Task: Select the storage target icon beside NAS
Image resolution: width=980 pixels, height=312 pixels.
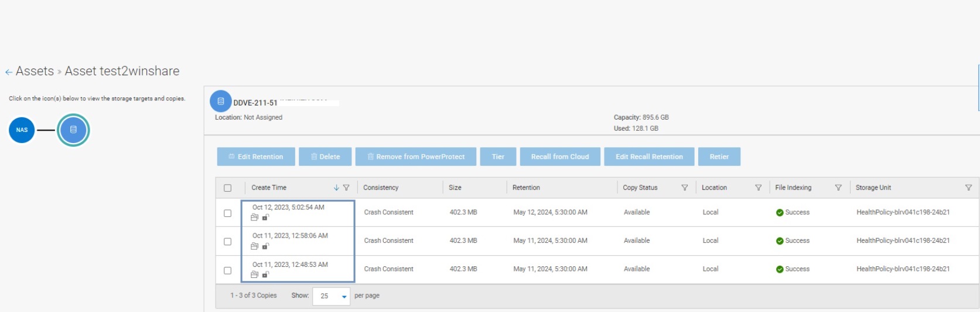Action: (73, 130)
